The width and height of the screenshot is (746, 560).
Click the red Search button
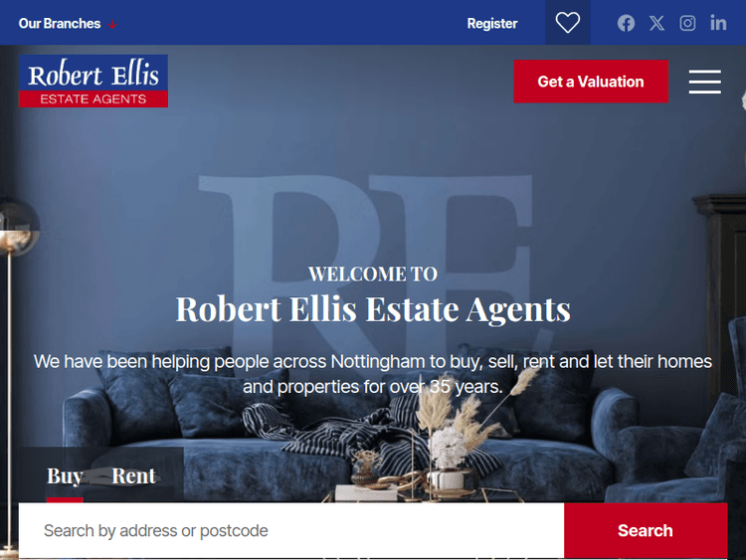(x=646, y=530)
